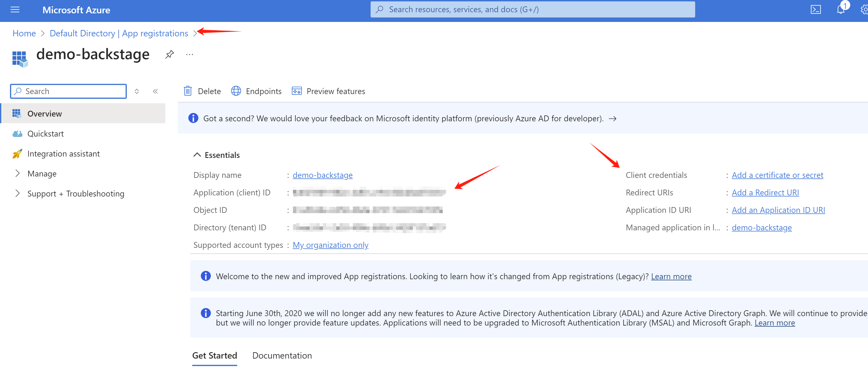Select the Get Started tab
Image resolution: width=868 pixels, height=378 pixels.
[215, 356]
